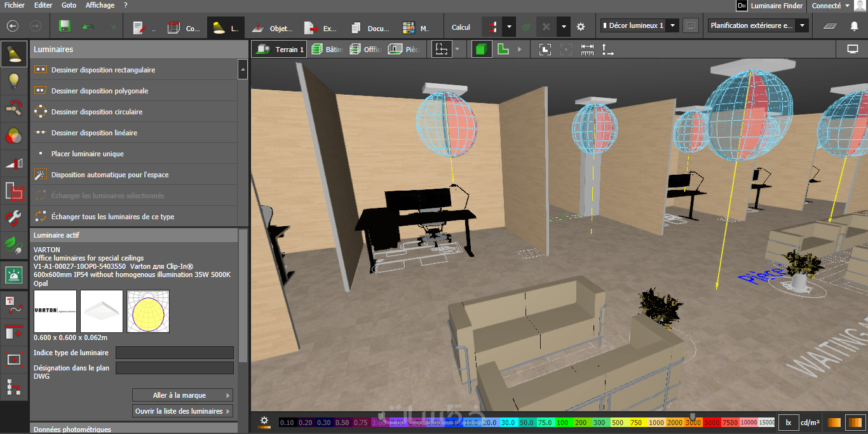Viewport: 868px width, 434px height.
Task: Toggle the 3D green cube view
Action: [x=482, y=49]
